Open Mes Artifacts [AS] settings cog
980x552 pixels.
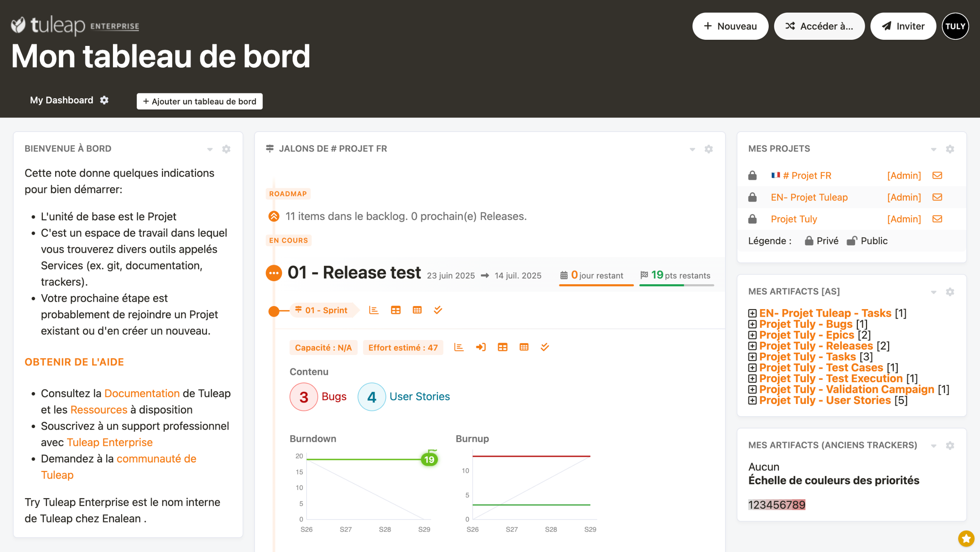click(950, 292)
